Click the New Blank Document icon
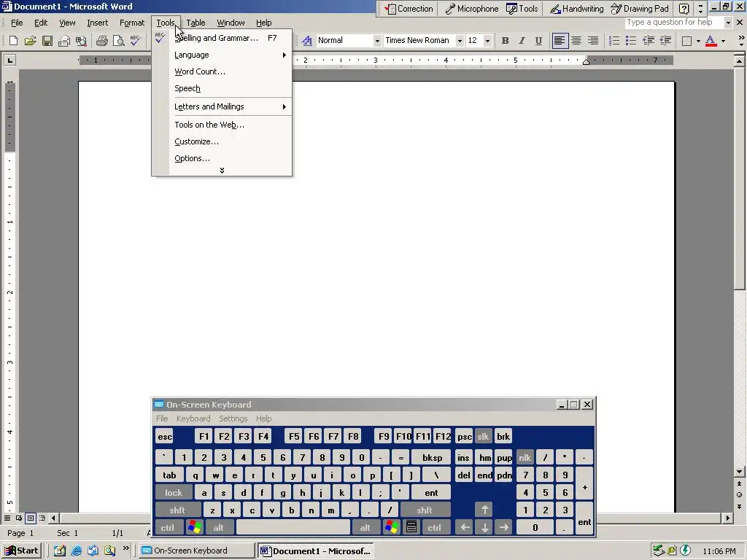 point(13,41)
